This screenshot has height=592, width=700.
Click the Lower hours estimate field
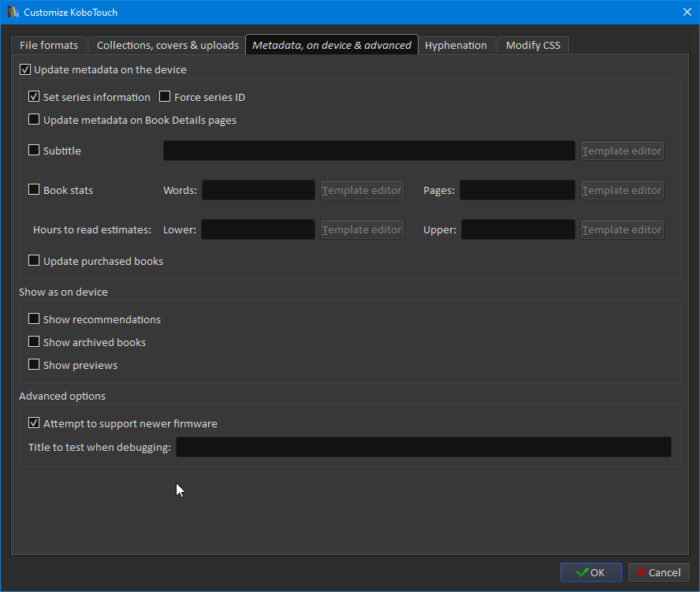[258, 229]
